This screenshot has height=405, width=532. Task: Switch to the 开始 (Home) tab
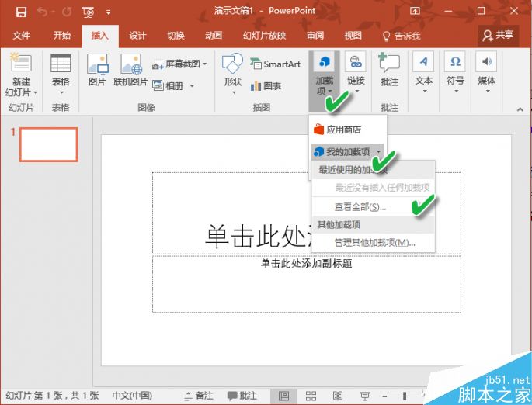click(x=62, y=35)
